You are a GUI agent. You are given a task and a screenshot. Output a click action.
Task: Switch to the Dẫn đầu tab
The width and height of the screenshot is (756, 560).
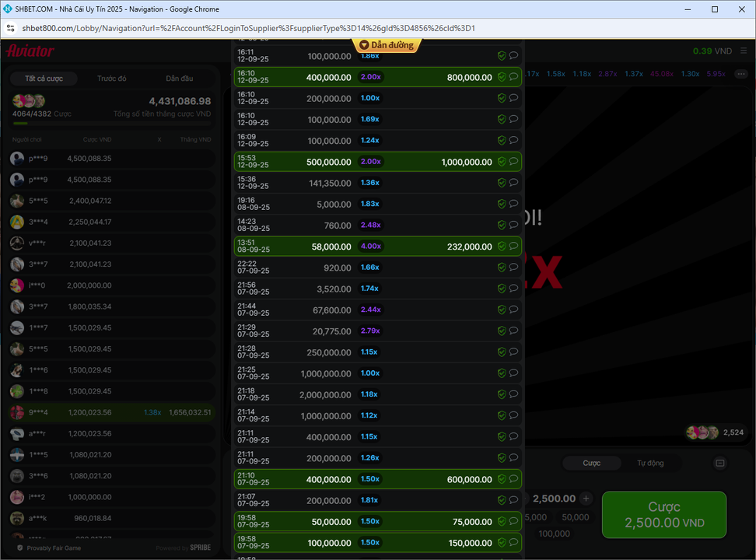tap(180, 79)
